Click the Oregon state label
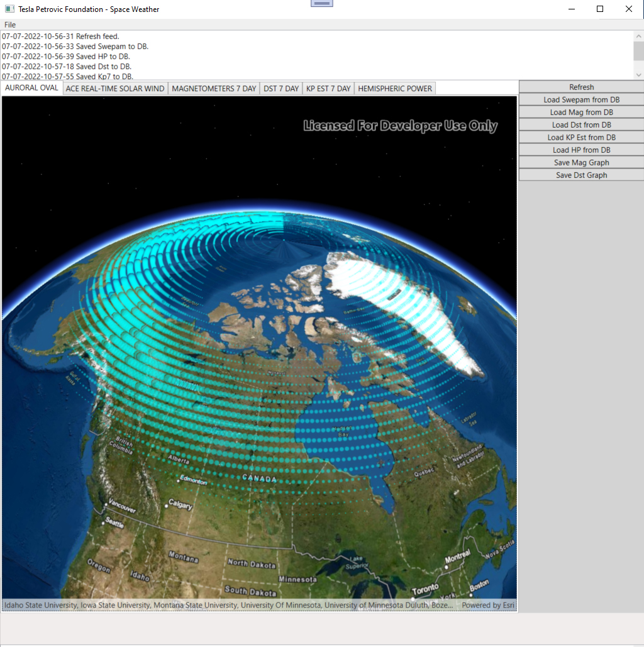The width and height of the screenshot is (644, 647). (99, 565)
